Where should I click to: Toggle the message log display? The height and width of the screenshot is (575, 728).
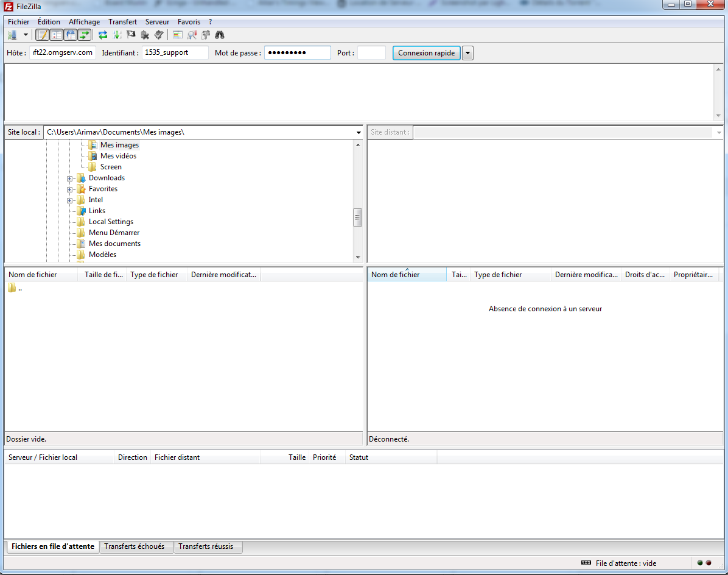pyautogui.click(x=42, y=35)
